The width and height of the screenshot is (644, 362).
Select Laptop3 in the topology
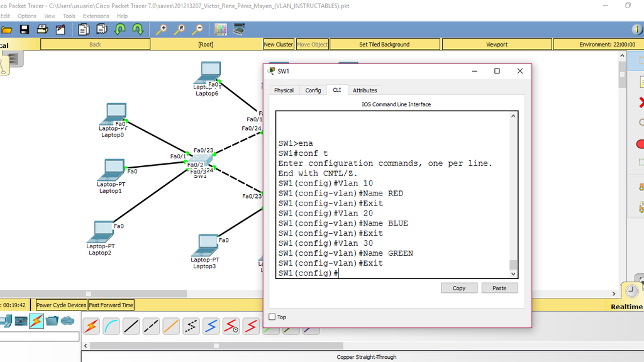click(206, 246)
